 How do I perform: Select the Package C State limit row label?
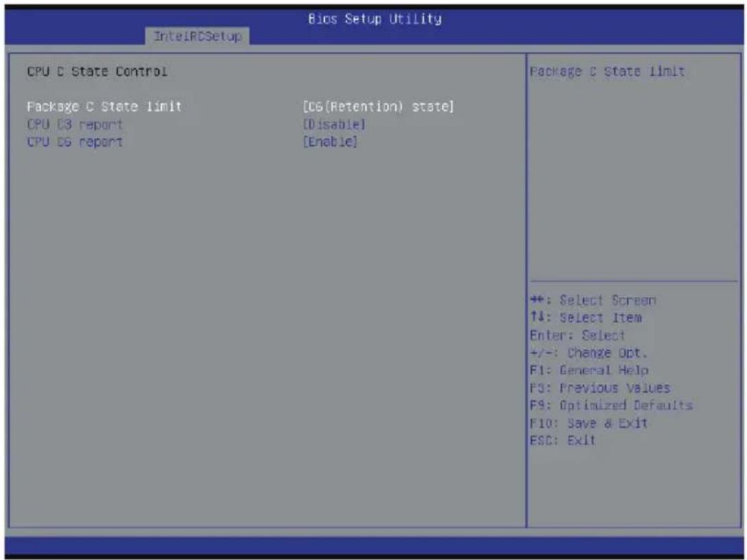(x=104, y=106)
